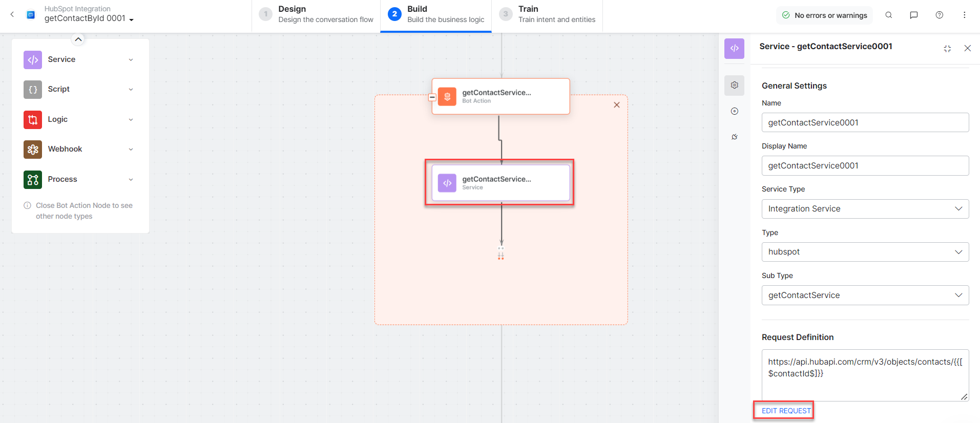Click the back arrow in the header
980x423 pixels.
[12, 14]
